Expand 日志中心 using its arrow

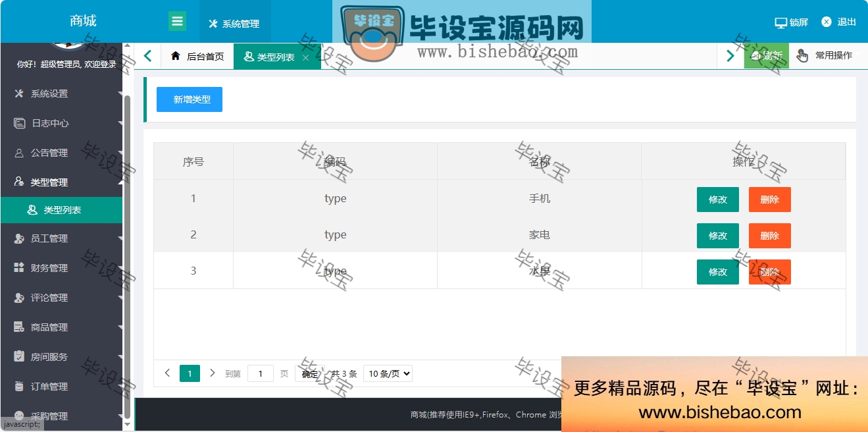click(x=120, y=124)
